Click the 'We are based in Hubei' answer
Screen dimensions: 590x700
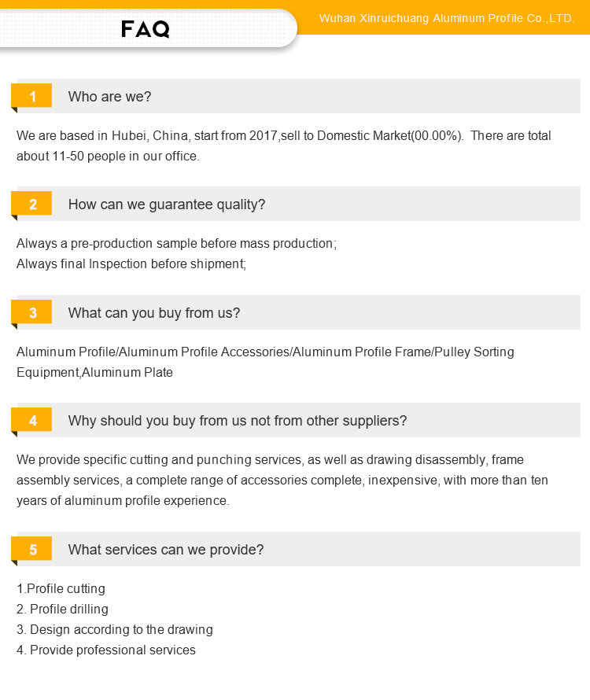click(284, 146)
